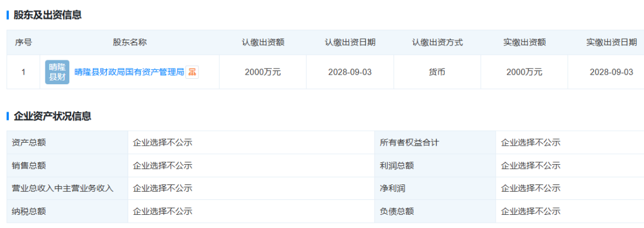
Task: Select the 企业资产状况信息 section heading
Action: [x=52, y=116]
